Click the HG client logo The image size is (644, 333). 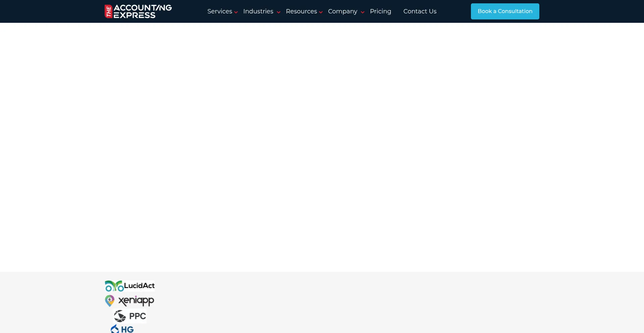[x=122, y=329]
